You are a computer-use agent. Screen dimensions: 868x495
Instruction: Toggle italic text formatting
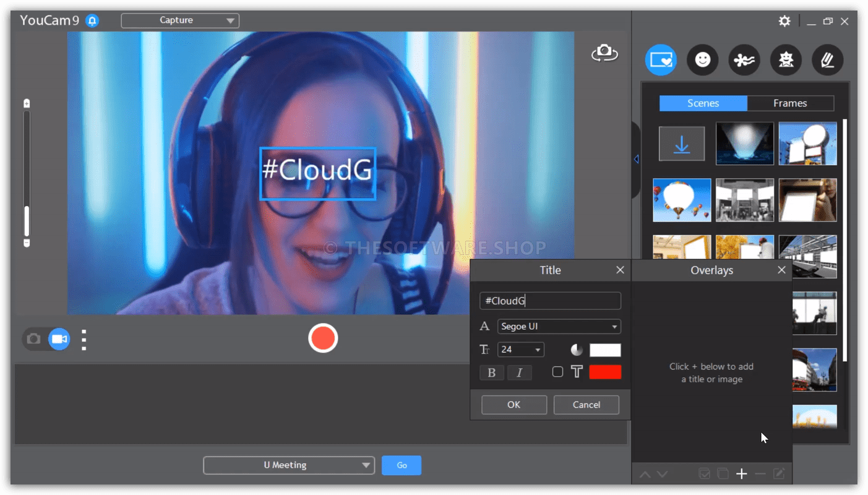[519, 372]
